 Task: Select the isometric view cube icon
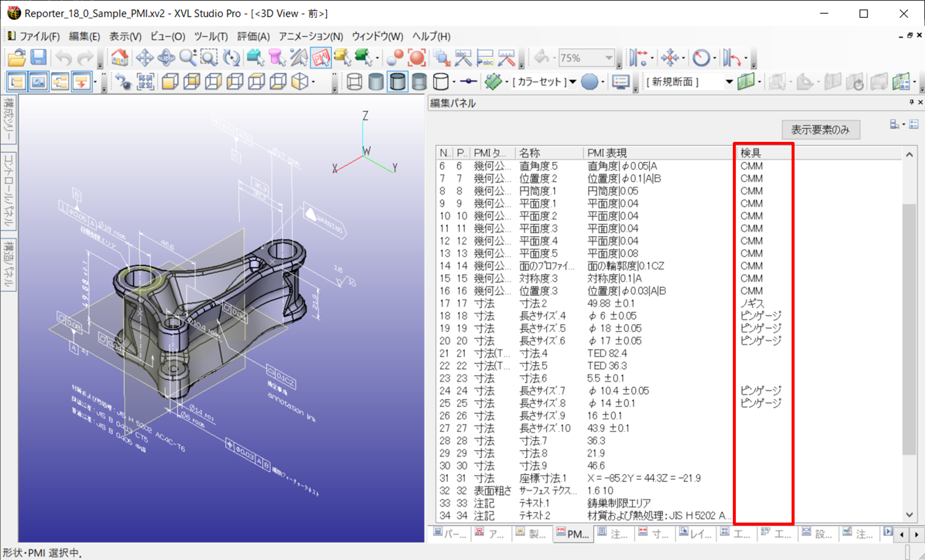[x=300, y=82]
